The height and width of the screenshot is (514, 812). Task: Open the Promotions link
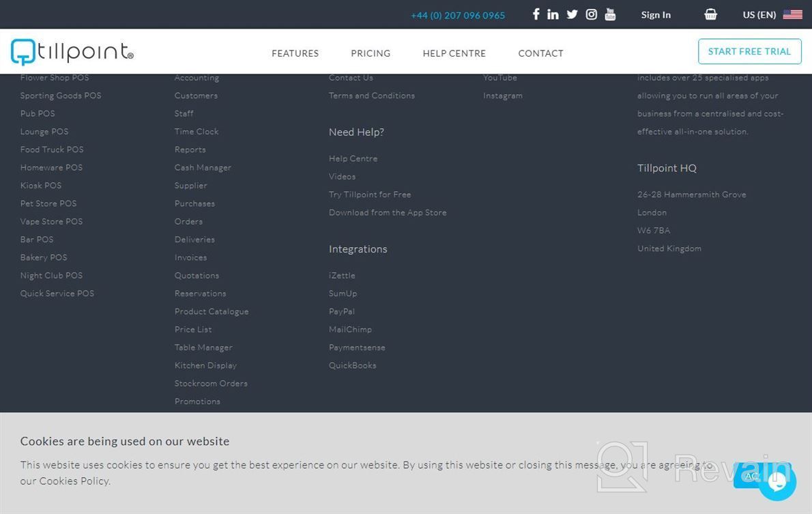tap(197, 401)
